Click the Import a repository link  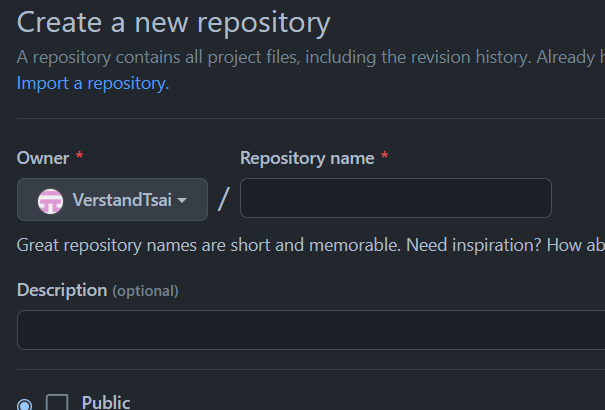click(93, 83)
